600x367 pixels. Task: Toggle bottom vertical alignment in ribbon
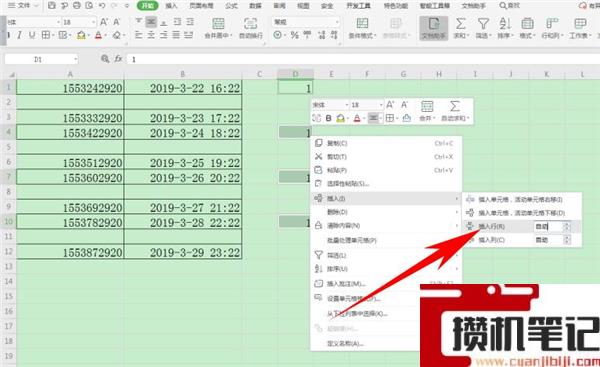164,22
